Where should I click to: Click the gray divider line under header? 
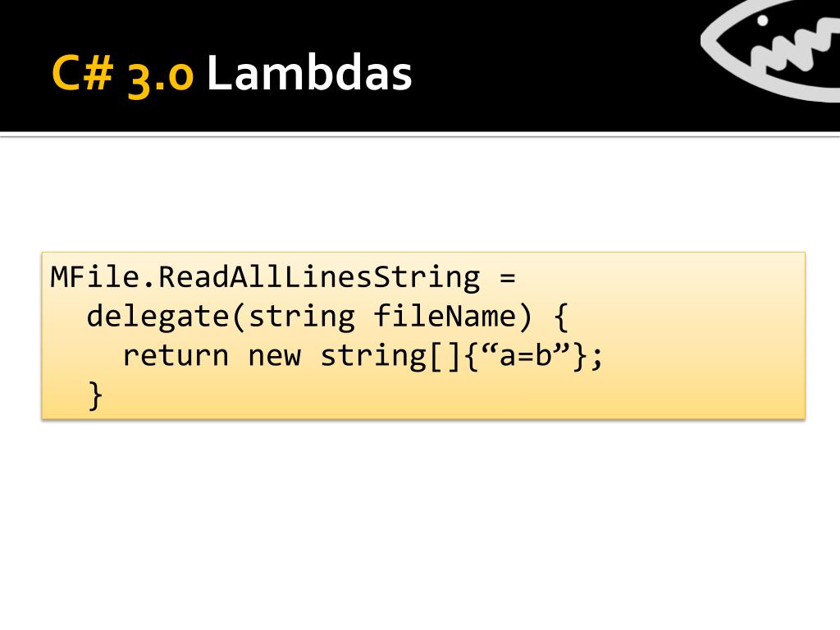(420, 135)
